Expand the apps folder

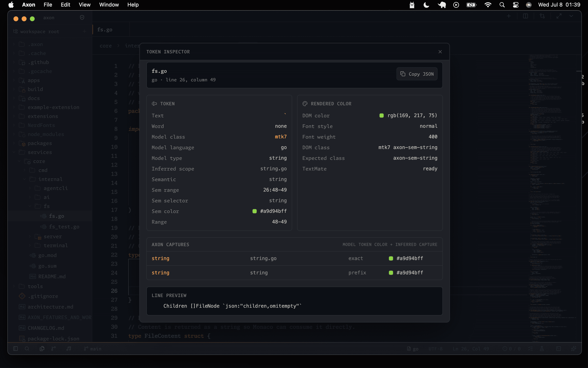coord(14,80)
